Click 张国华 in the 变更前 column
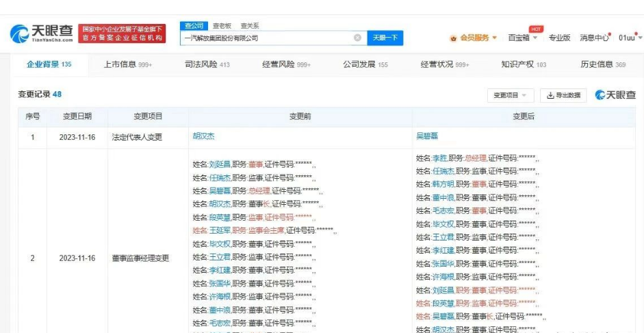The height and width of the screenshot is (333, 644). pos(219,283)
